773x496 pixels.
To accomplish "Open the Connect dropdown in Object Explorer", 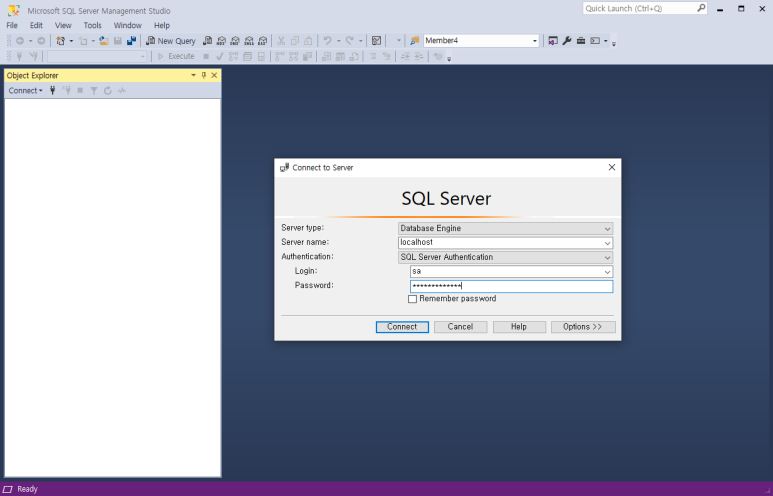I will point(25,91).
